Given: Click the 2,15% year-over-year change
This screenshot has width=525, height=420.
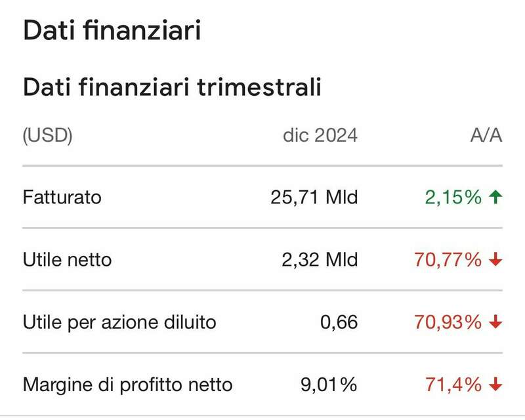Looking at the screenshot, I should click(453, 197).
